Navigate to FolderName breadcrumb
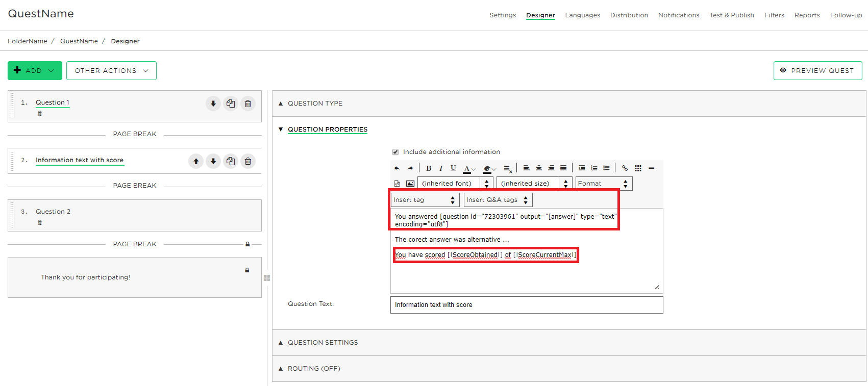Screen dimensions: 868x386 [28, 41]
